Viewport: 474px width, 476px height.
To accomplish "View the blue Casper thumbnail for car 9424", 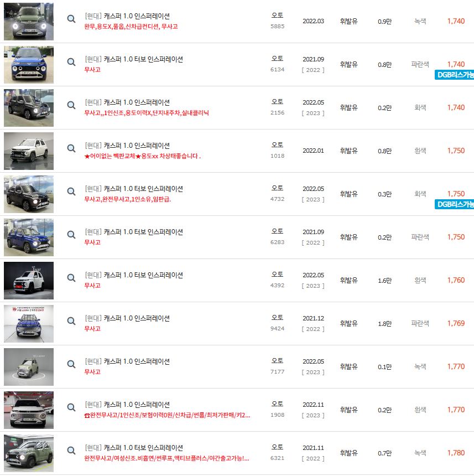I will [x=29, y=324].
